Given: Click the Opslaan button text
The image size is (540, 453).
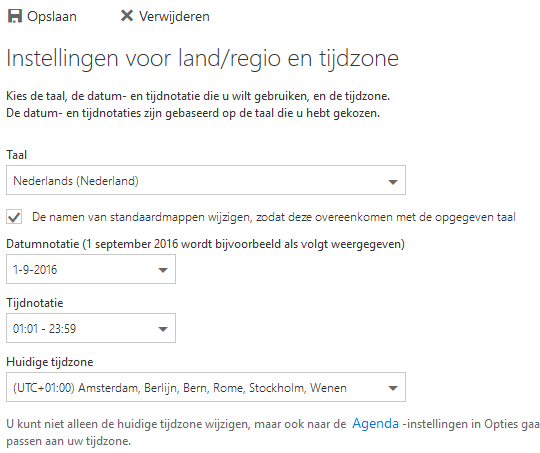Looking at the screenshot, I should (52, 17).
